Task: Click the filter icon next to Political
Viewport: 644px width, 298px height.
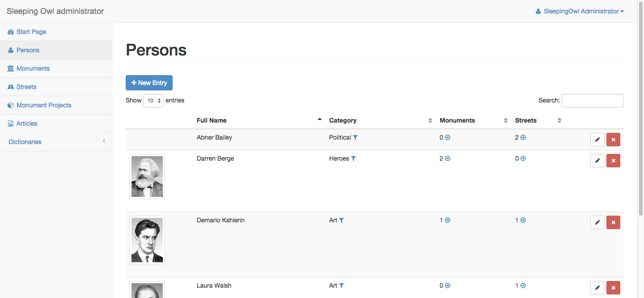Action: coord(356,138)
